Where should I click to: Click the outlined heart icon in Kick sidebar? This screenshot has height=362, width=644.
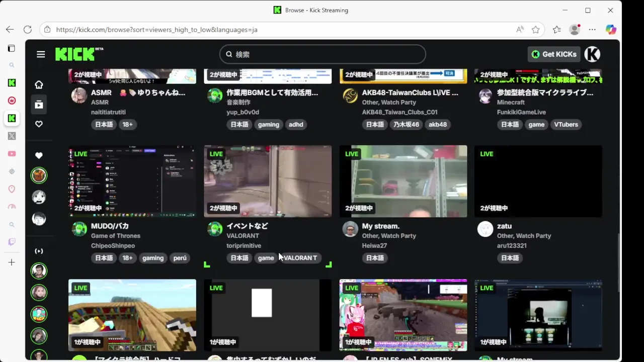pos(39,124)
